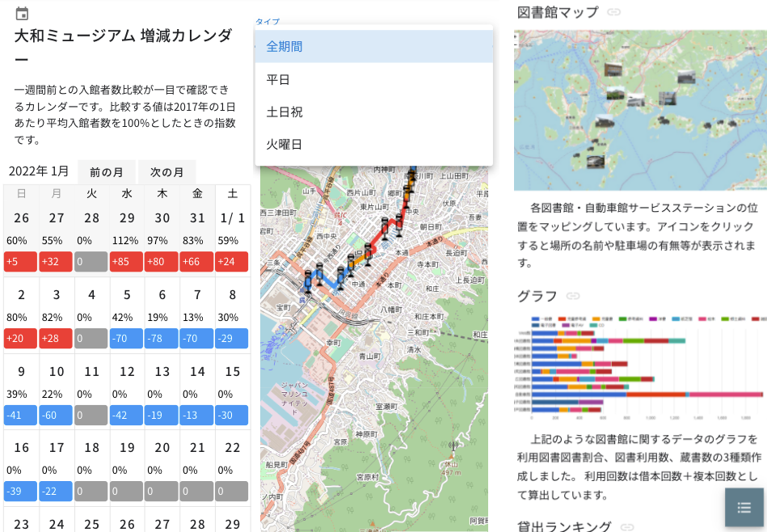Click the 2022年 1月 month label
This screenshot has height=532, width=767.
39,171
